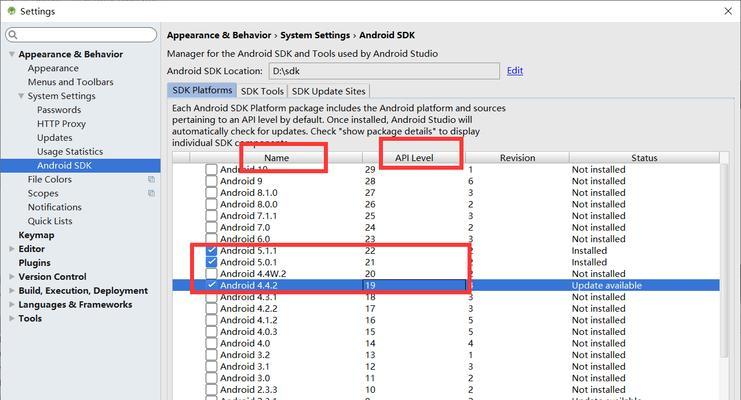The height and width of the screenshot is (400, 741).
Task: Select Passwords under System Settings
Action: (59, 110)
